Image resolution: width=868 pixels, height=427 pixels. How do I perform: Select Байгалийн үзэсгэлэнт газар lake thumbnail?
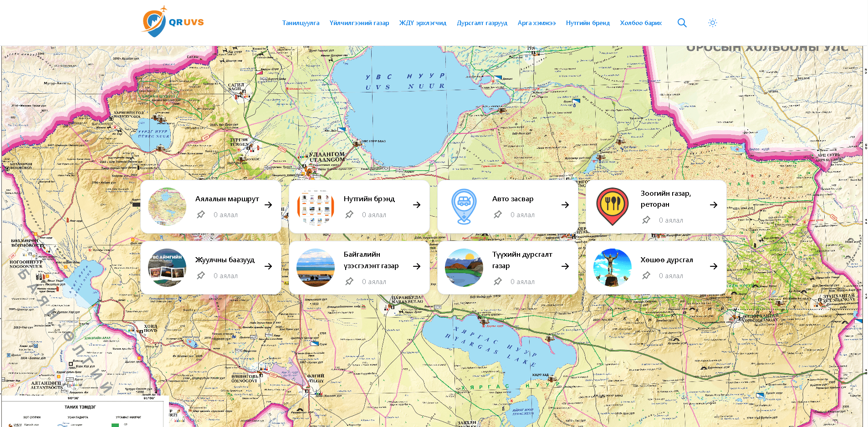[x=315, y=268]
